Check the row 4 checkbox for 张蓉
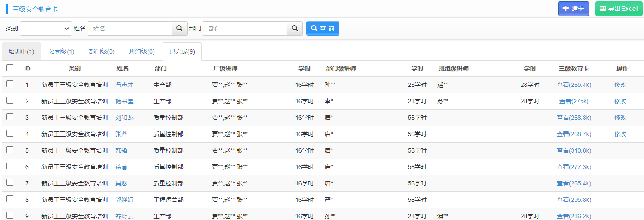Screen dimensions: 644x220 click(10, 134)
